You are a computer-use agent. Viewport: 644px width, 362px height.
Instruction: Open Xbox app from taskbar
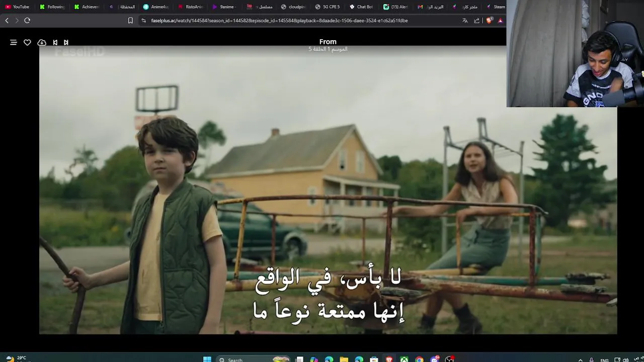click(x=404, y=359)
